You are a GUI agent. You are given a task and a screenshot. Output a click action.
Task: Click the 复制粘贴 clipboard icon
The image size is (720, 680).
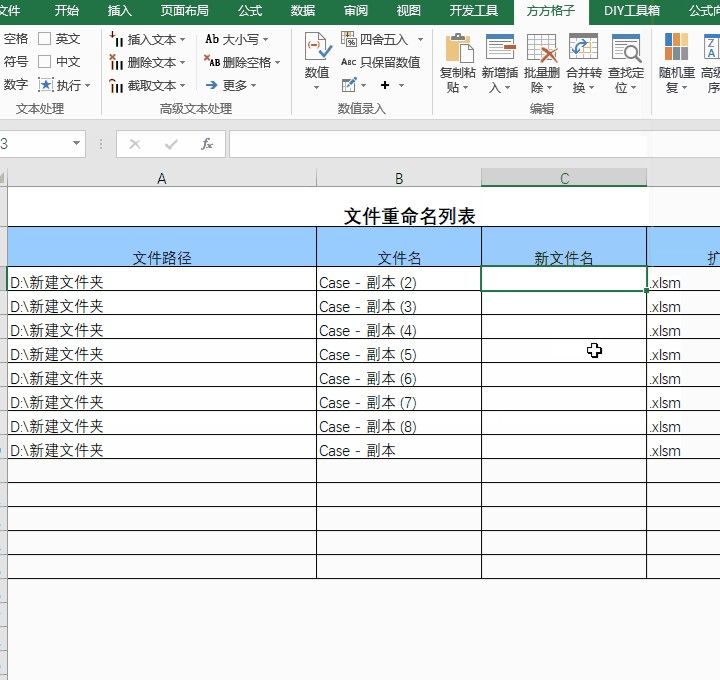459,47
